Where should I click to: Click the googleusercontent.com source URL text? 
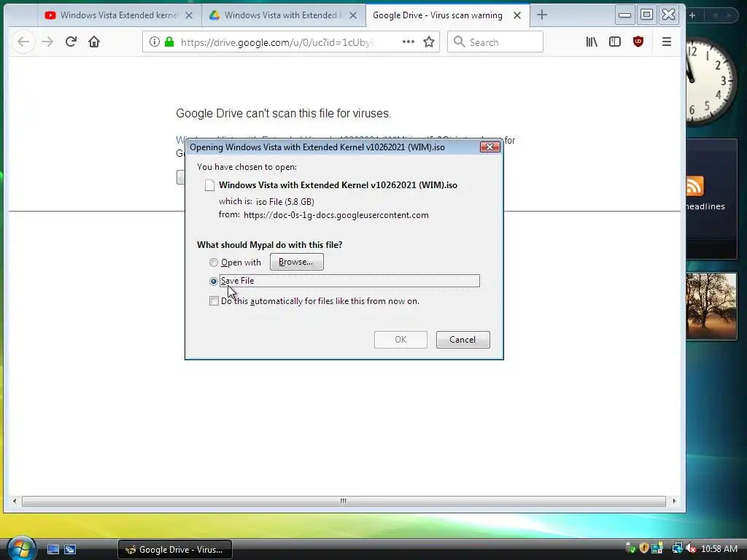pyautogui.click(x=336, y=215)
